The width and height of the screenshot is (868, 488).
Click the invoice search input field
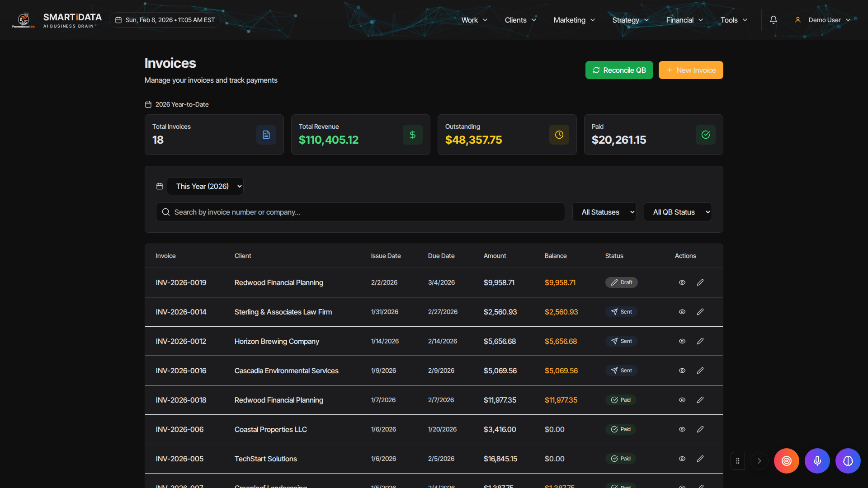click(360, 212)
